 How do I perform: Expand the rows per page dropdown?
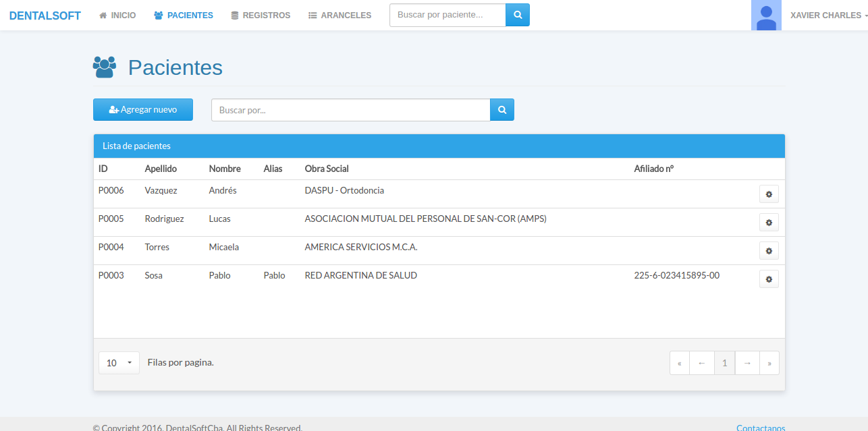click(x=119, y=363)
